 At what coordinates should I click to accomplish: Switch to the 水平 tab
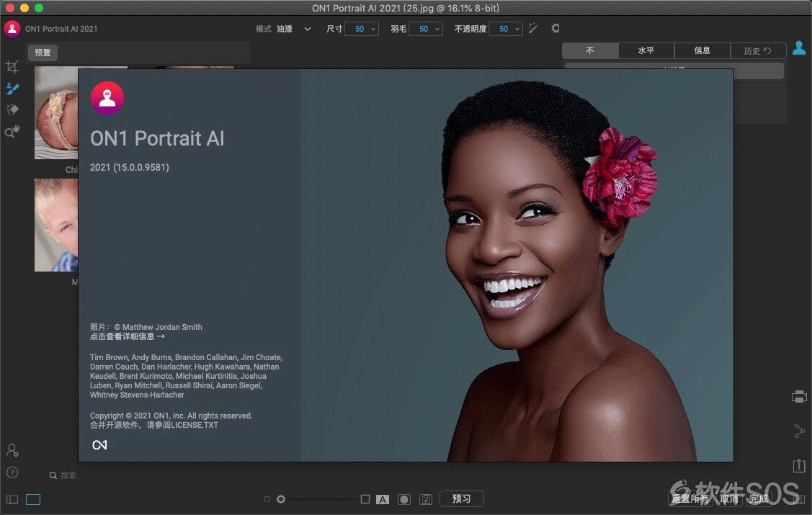[646, 50]
